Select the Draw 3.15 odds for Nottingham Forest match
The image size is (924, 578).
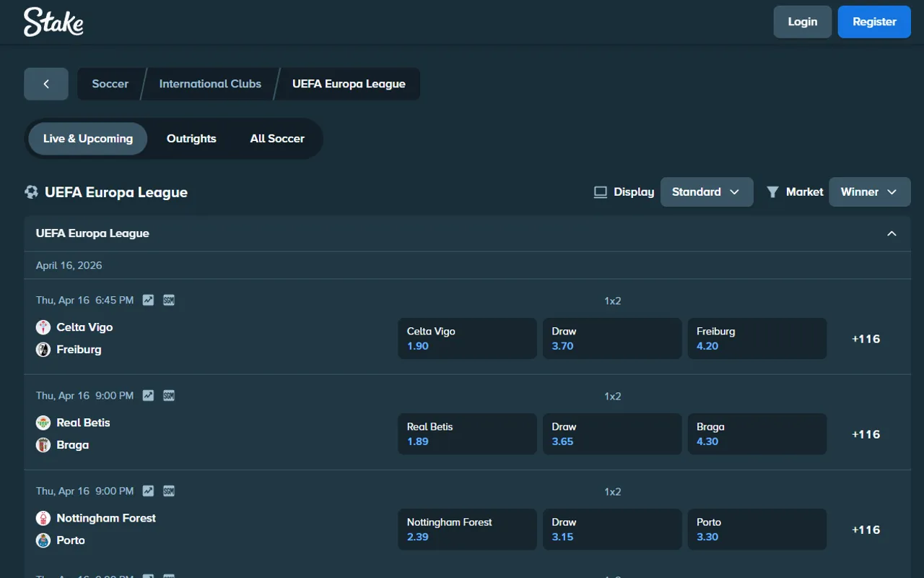pyautogui.click(x=611, y=529)
